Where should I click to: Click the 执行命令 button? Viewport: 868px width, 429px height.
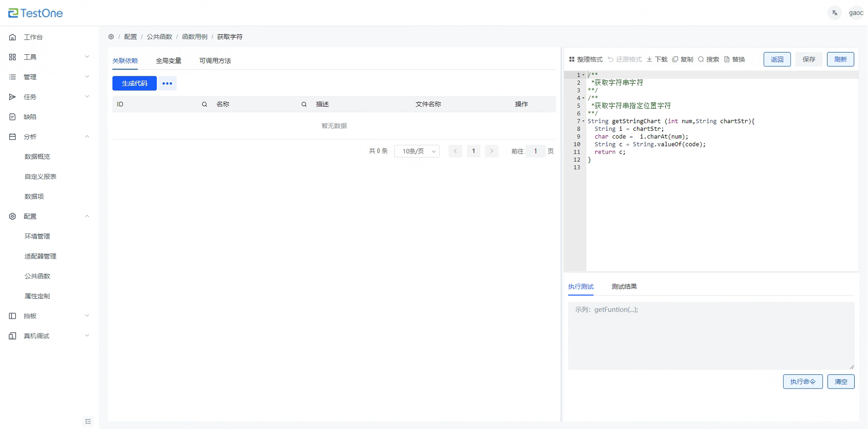803,382
